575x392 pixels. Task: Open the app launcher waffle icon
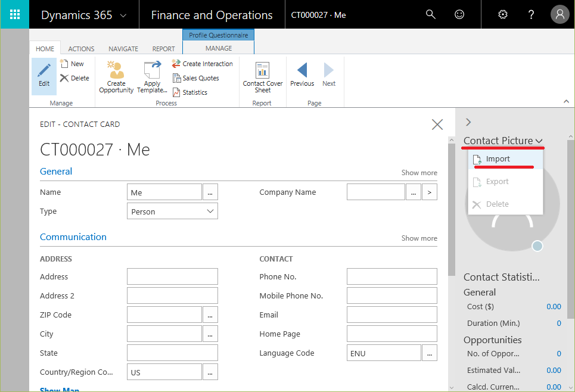point(15,14)
